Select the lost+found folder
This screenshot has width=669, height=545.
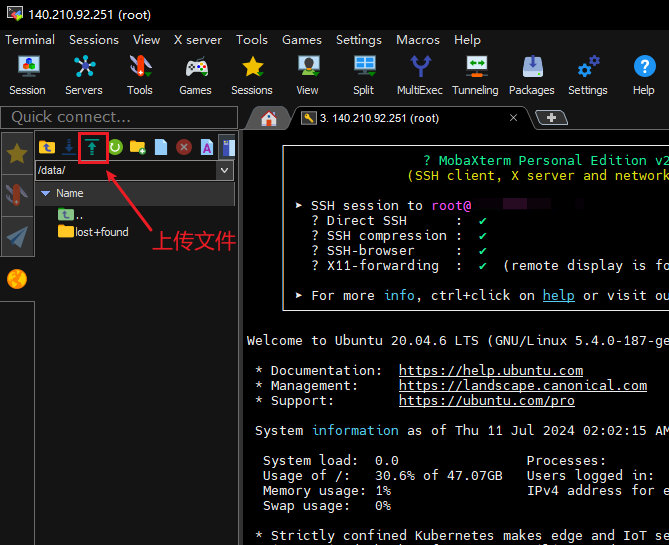tap(93, 232)
